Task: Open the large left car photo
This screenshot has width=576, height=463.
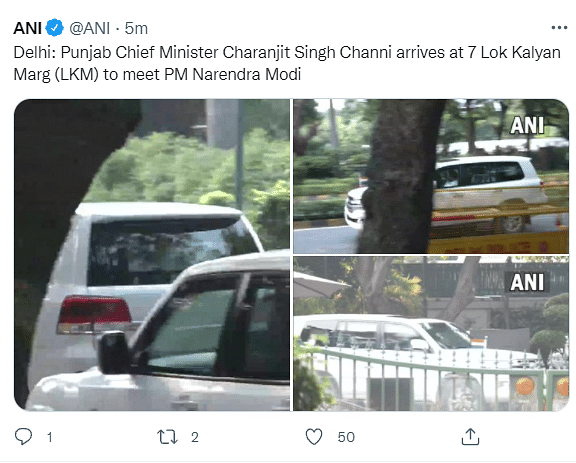Action: pos(152,255)
